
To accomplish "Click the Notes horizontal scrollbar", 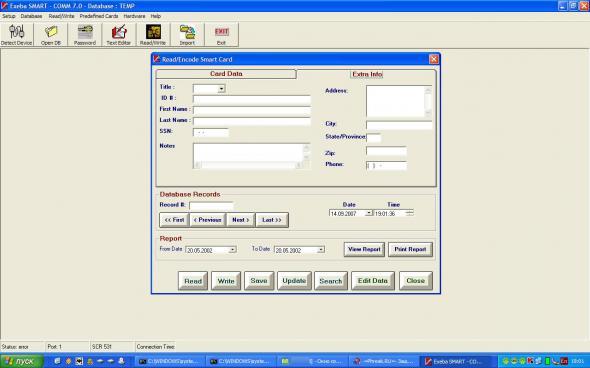I will 248,165.
